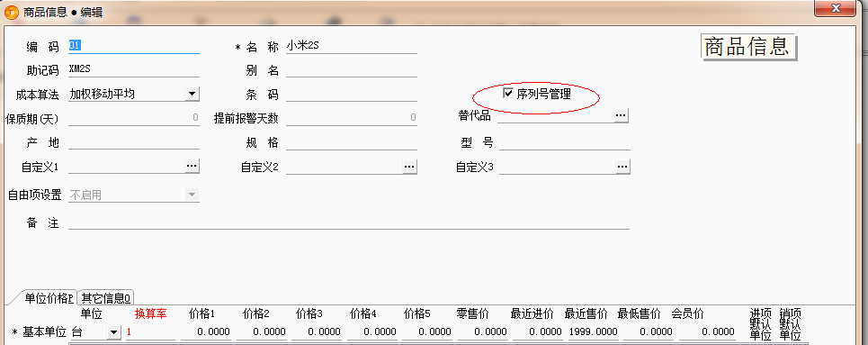Click the 价格1 value cell
Image resolution: width=868 pixels, height=345 pixels.
(206, 332)
